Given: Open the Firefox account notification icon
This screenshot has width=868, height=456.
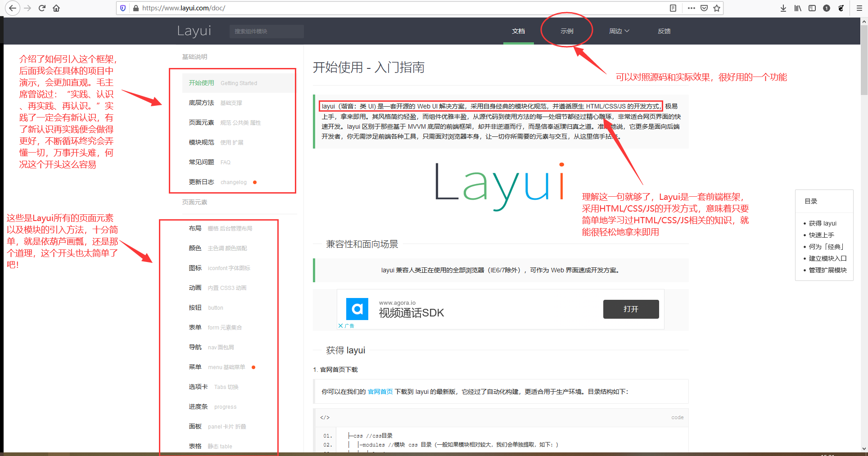Looking at the screenshot, I should pyautogui.click(x=827, y=8).
